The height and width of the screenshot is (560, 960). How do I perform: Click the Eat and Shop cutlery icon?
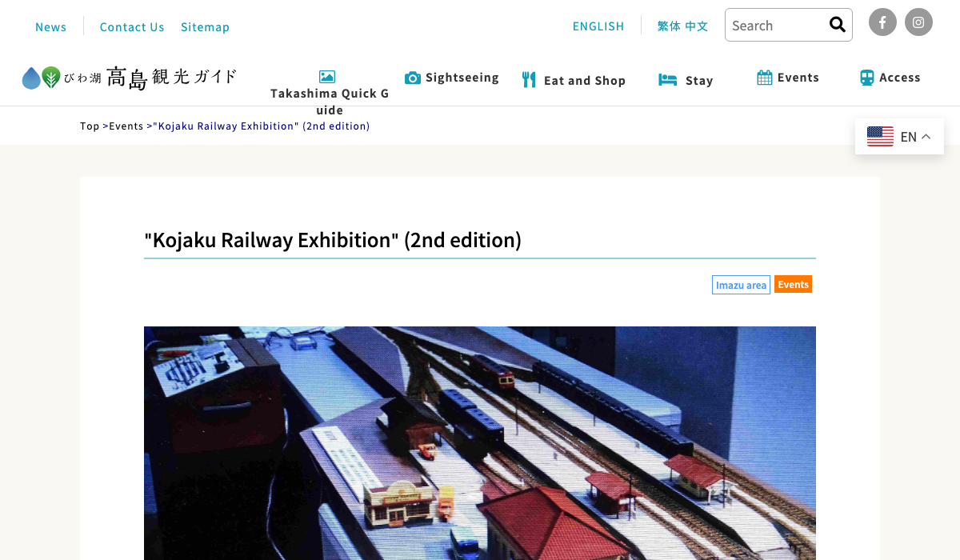point(529,79)
